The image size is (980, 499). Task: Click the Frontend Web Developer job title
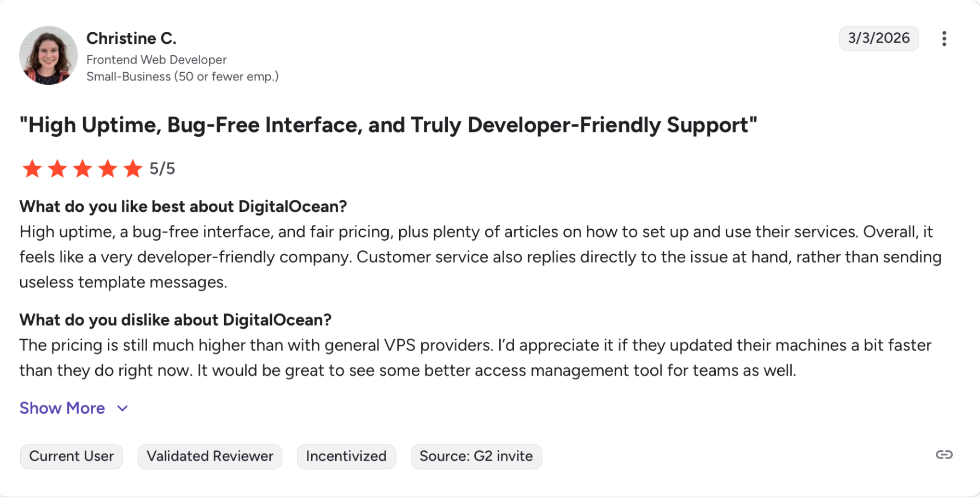(x=156, y=60)
